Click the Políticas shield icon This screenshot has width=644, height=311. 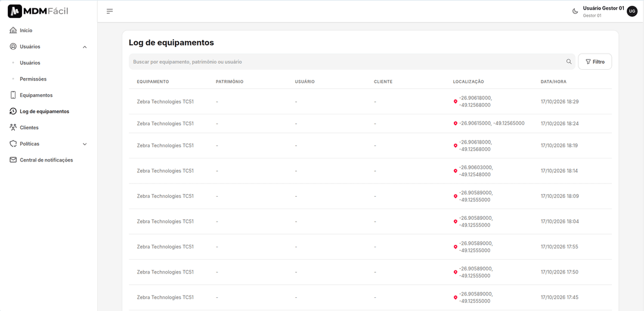[13, 144]
